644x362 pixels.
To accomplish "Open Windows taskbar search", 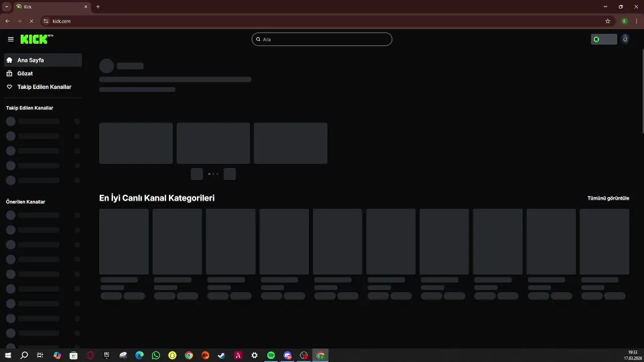I will (24, 355).
